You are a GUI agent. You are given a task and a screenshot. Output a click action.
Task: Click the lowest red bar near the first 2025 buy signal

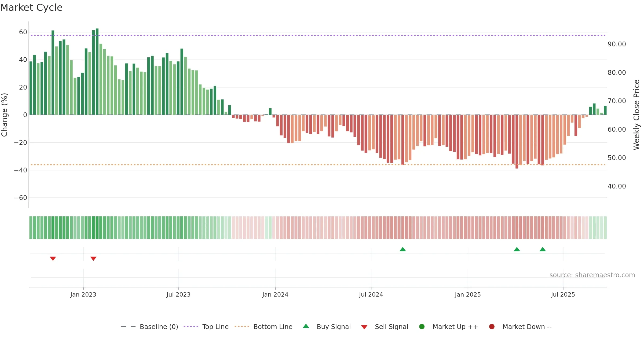coord(517,142)
